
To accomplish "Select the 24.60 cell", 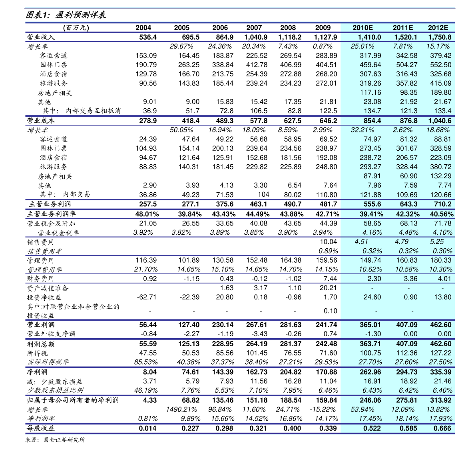I will tap(372, 297).
